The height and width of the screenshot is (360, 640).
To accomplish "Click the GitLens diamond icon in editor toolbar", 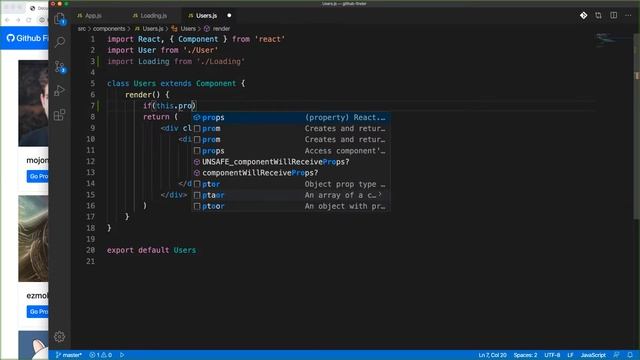I will point(583,16).
